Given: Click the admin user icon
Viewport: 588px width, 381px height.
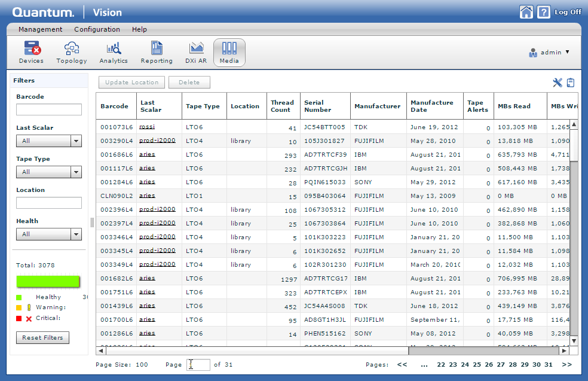Looking at the screenshot, I should [x=533, y=53].
